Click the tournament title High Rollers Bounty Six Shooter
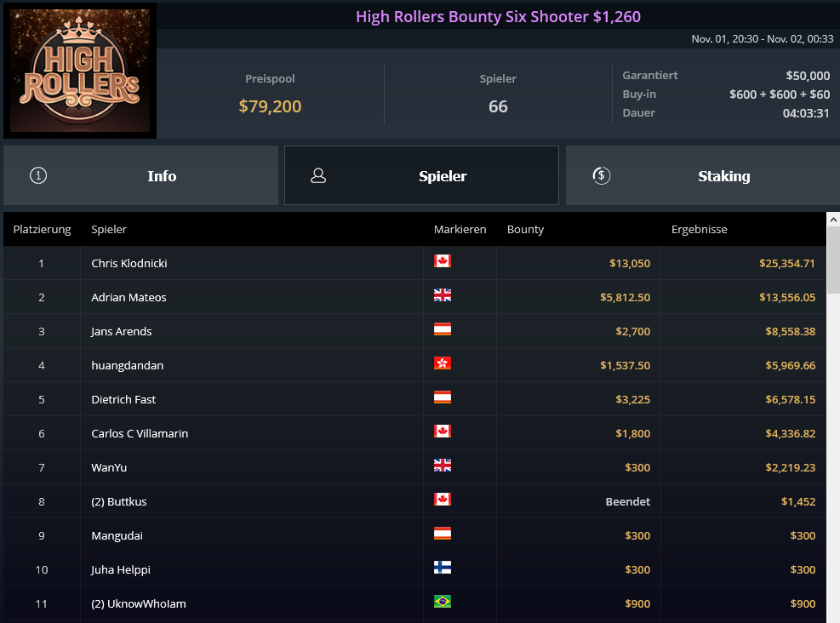 [x=498, y=17]
